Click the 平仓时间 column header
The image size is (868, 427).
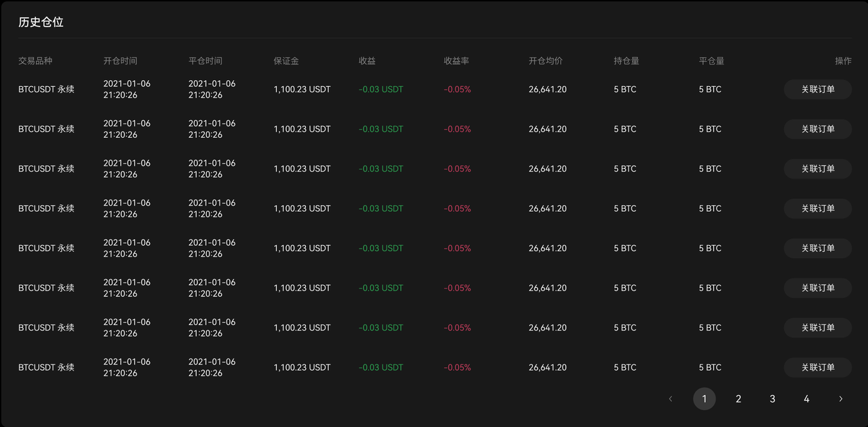click(205, 61)
